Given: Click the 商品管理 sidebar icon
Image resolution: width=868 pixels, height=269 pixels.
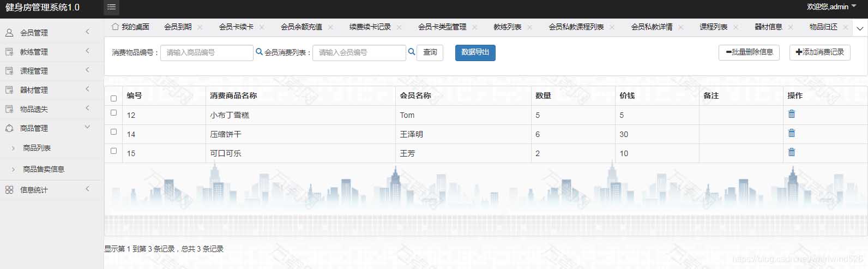Looking at the screenshot, I should pyautogui.click(x=9, y=128).
